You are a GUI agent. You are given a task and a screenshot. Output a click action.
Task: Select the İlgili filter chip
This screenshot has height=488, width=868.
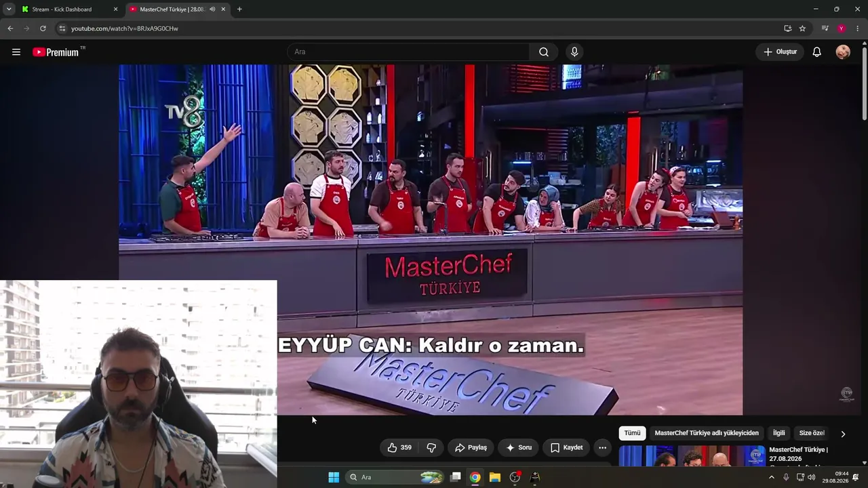click(779, 433)
